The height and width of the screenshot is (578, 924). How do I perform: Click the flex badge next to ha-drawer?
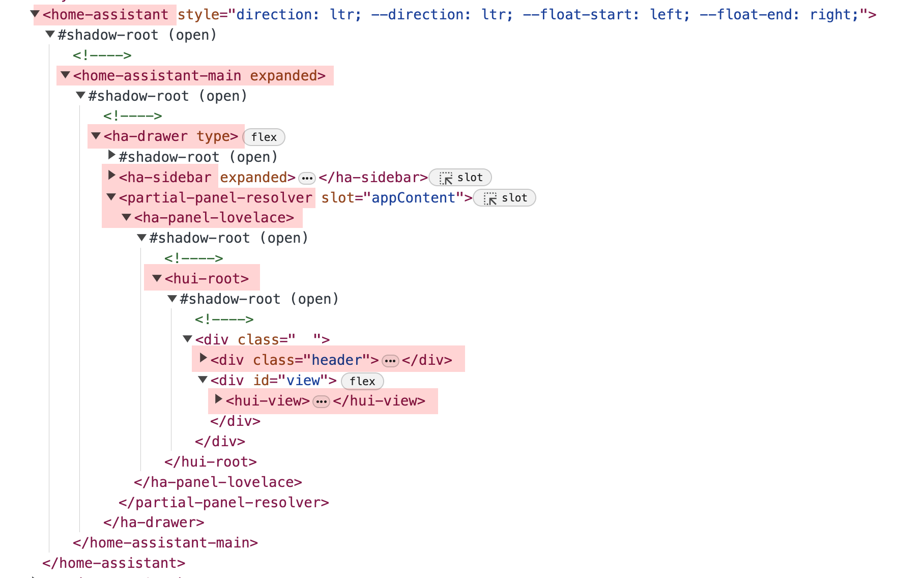click(264, 137)
